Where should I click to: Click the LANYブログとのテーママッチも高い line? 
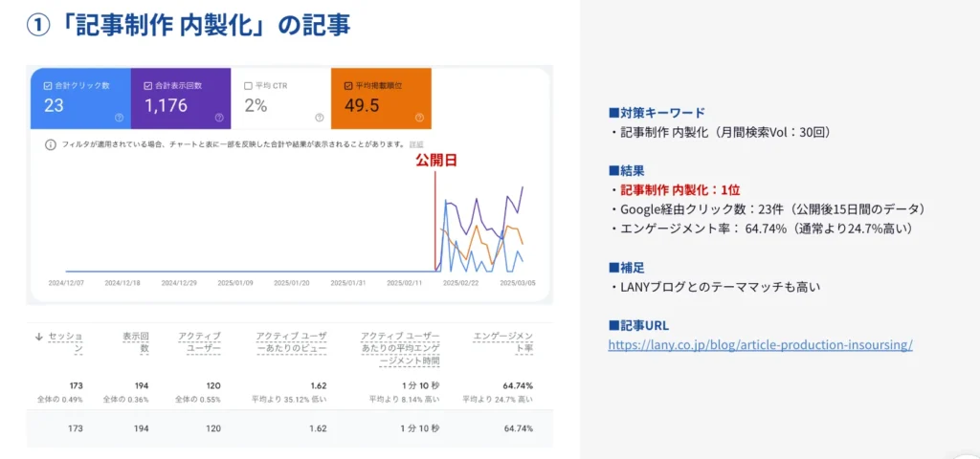pos(716,287)
